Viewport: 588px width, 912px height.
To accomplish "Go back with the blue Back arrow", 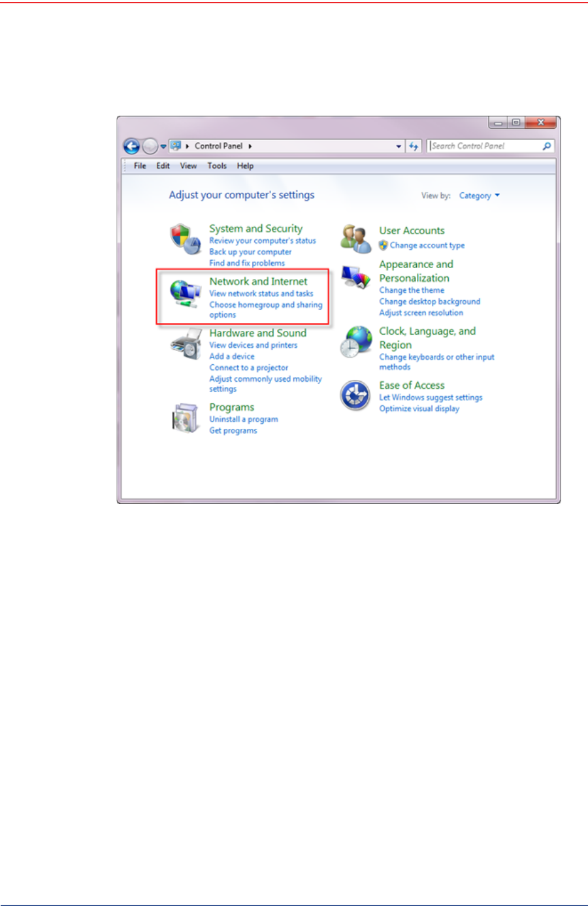I will pos(131,146).
